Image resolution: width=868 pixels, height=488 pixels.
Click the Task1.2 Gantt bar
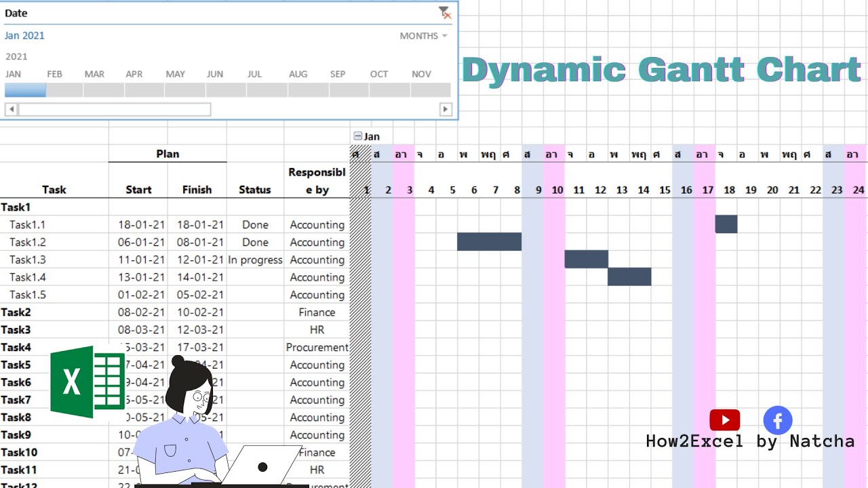[x=489, y=242]
